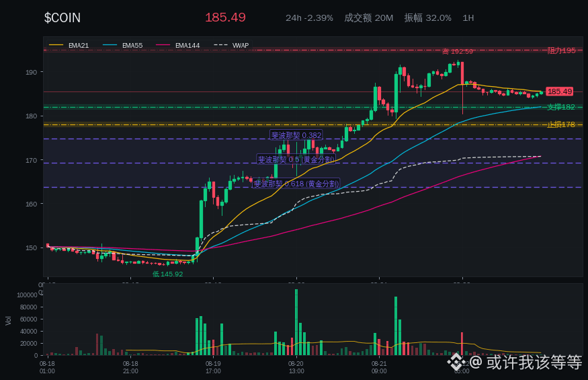Click the 斐波那契 0.618 (黄金分割) label
This screenshot has height=380, width=588.
coord(296,184)
